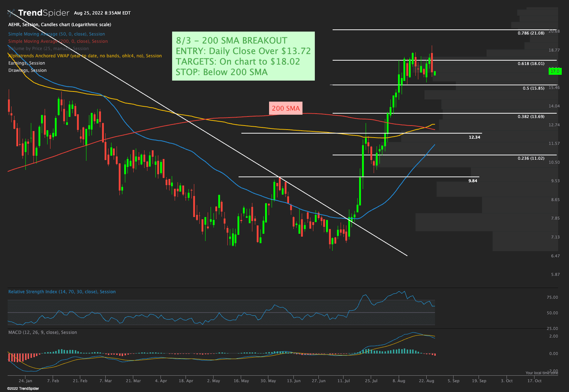The image size is (569, 392).
Task: Select the red 200 SMA label
Action: pos(286,108)
